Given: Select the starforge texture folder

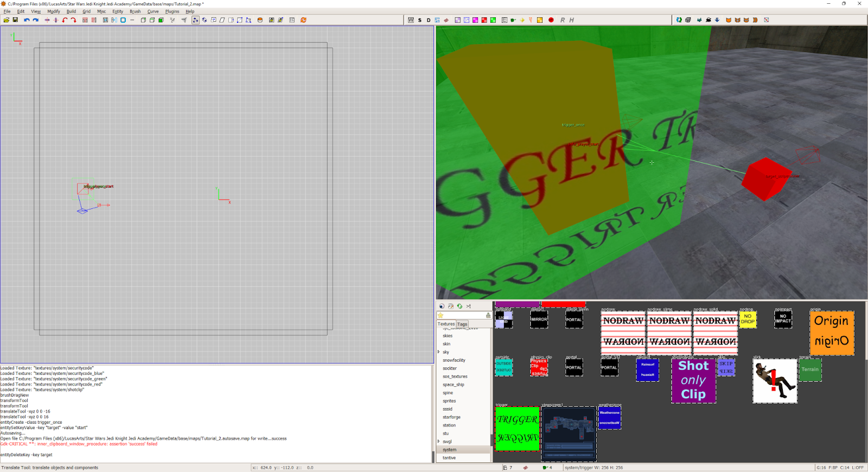Looking at the screenshot, I should pos(451,417).
